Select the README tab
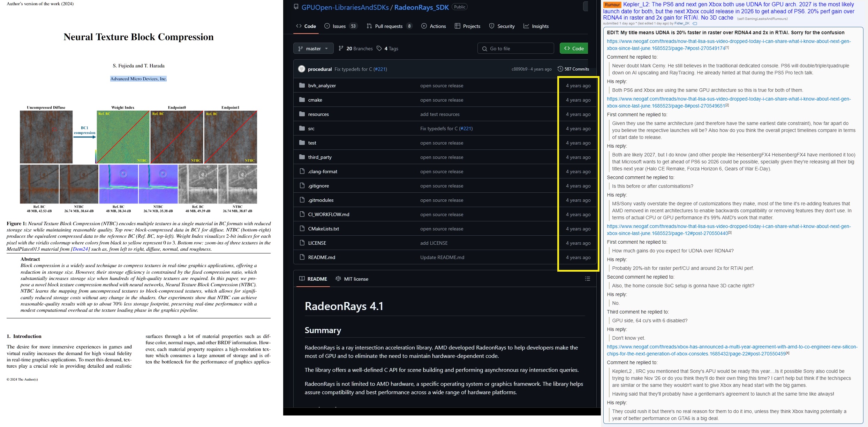 [313, 279]
